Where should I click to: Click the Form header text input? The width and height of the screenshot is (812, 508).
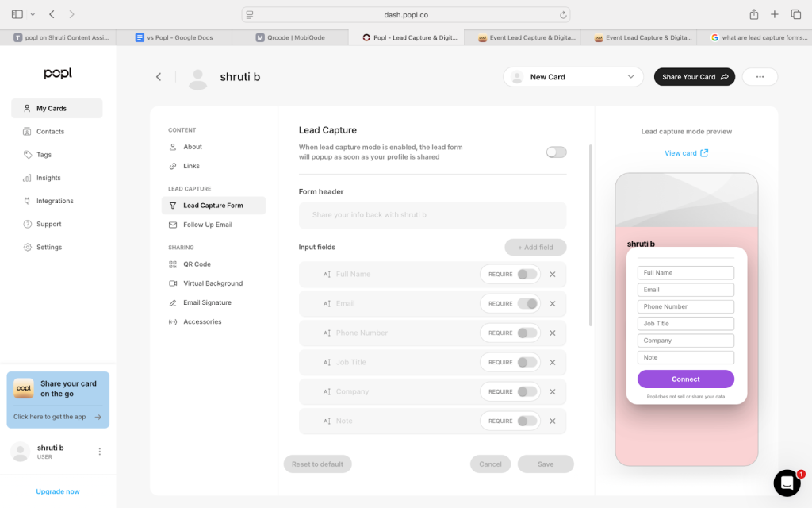click(x=432, y=215)
